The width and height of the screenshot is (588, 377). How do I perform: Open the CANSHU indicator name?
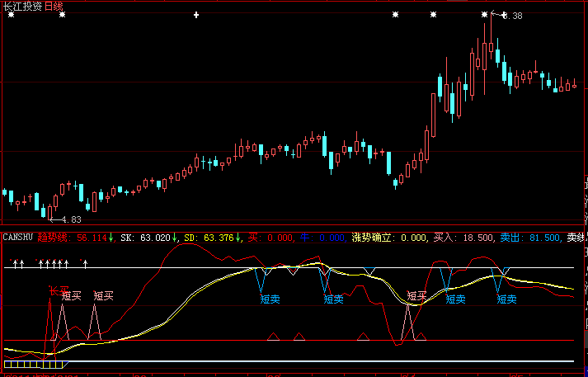[18, 238]
